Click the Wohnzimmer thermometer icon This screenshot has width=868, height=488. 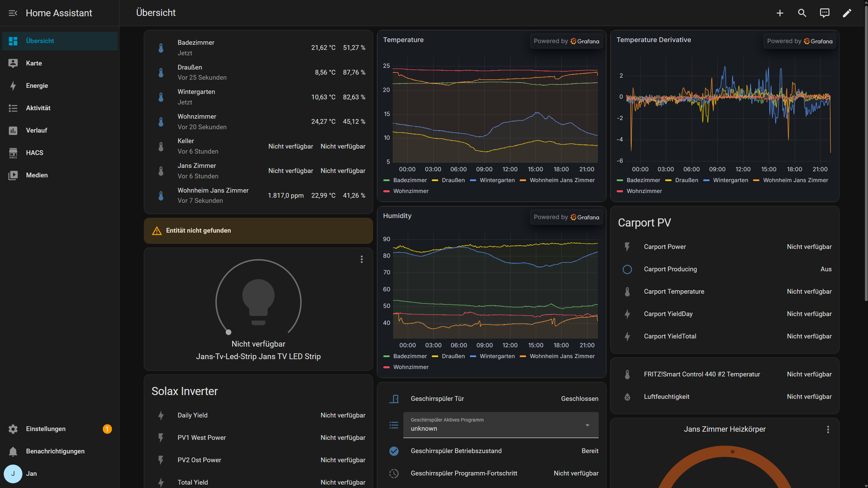click(x=161, y=122)
